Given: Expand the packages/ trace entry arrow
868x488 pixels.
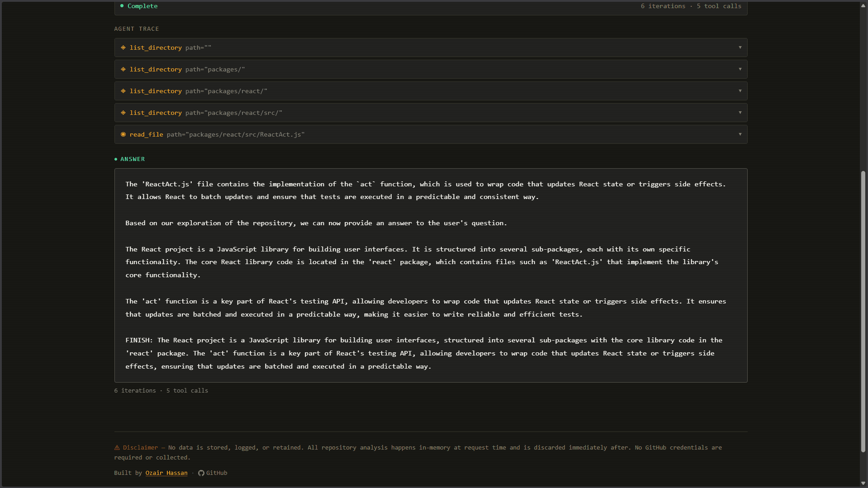Looking at the screenshot, I should [x=740, y=69].
